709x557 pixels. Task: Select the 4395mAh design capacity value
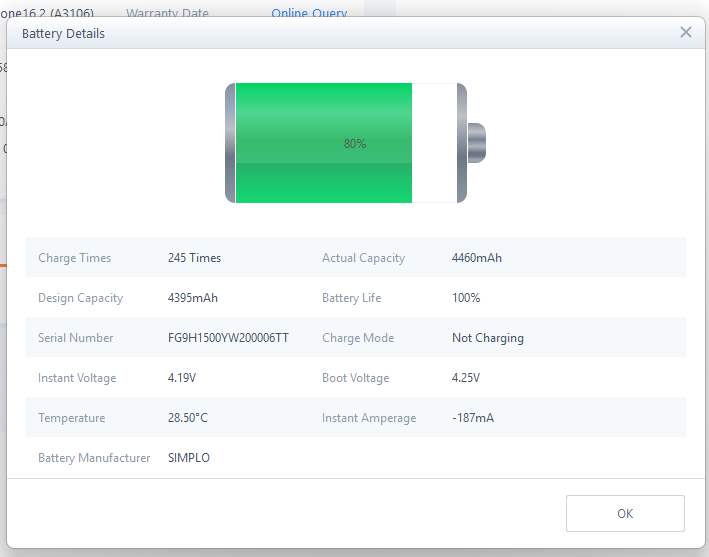pyautogui.click(x=192, y=298)
